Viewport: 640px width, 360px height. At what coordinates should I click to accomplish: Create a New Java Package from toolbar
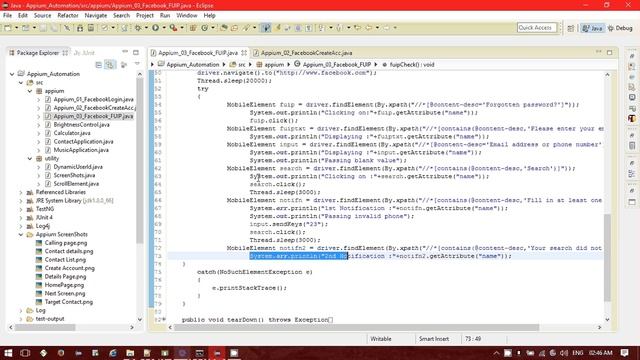point(193,28)
